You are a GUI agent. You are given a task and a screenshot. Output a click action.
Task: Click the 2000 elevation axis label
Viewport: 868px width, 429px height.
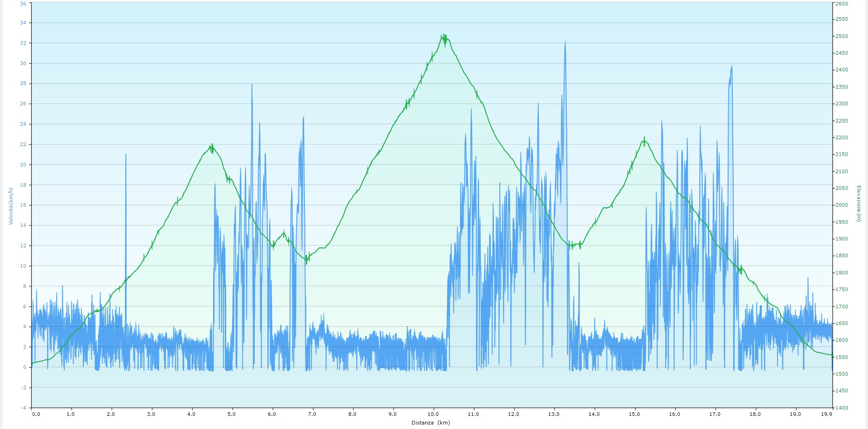point(841,205)
